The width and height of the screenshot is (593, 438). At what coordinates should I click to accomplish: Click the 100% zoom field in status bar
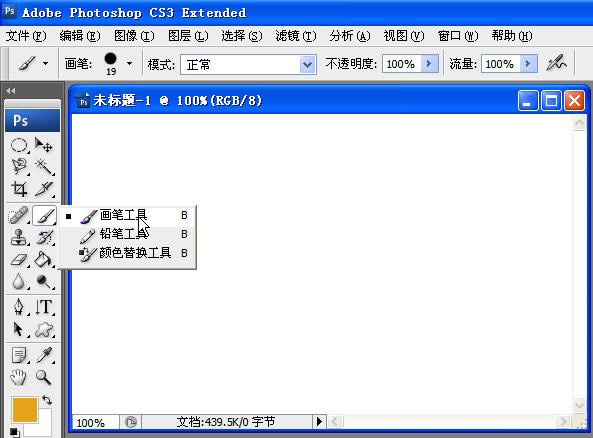[x=95, y=422]
